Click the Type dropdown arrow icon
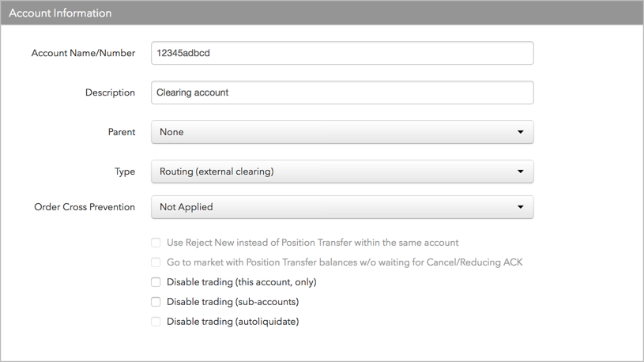The width and height of the screenshot is (644, 362). pyautogui.click(x=521, y=172)
